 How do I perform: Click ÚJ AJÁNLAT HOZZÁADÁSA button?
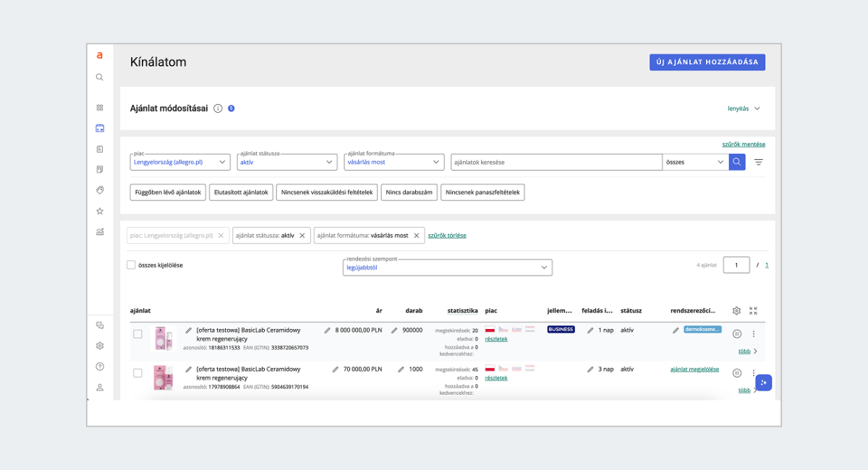click(x=707, y=62)
